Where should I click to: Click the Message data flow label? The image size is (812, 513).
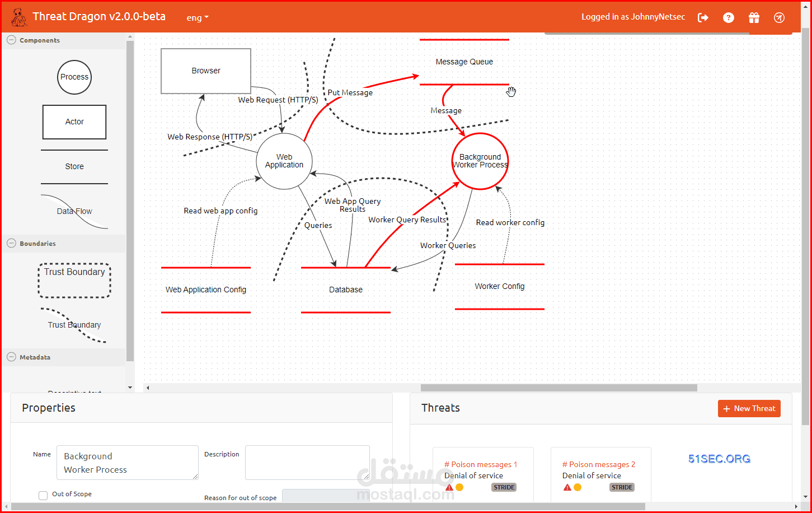tap(446, 111)
